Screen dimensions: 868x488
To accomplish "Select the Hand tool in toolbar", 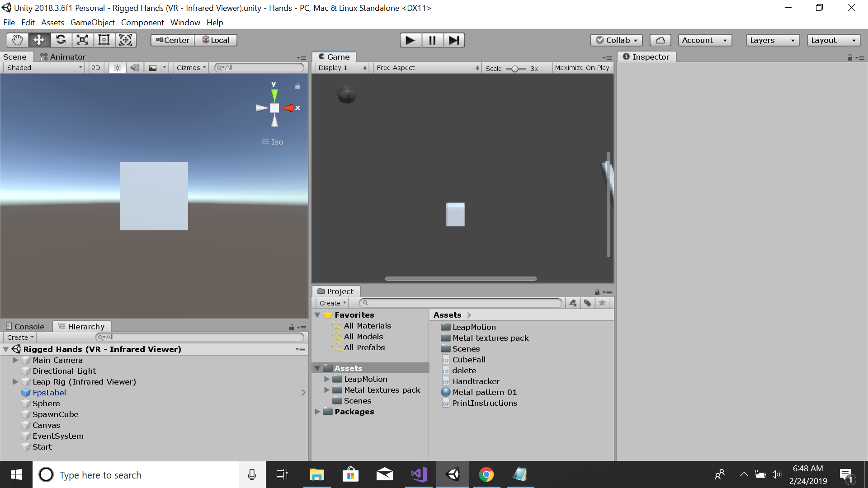I will click(x=17, y=40).
